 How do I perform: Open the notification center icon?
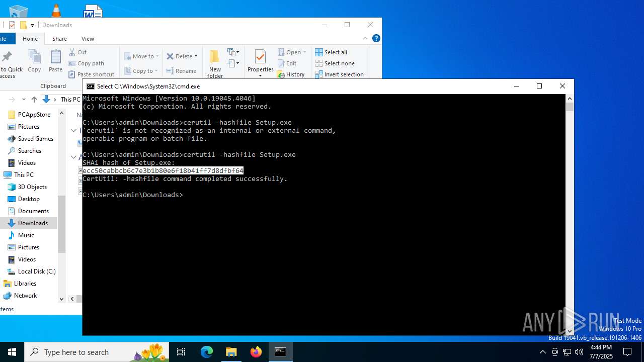[x=627, y=352]
